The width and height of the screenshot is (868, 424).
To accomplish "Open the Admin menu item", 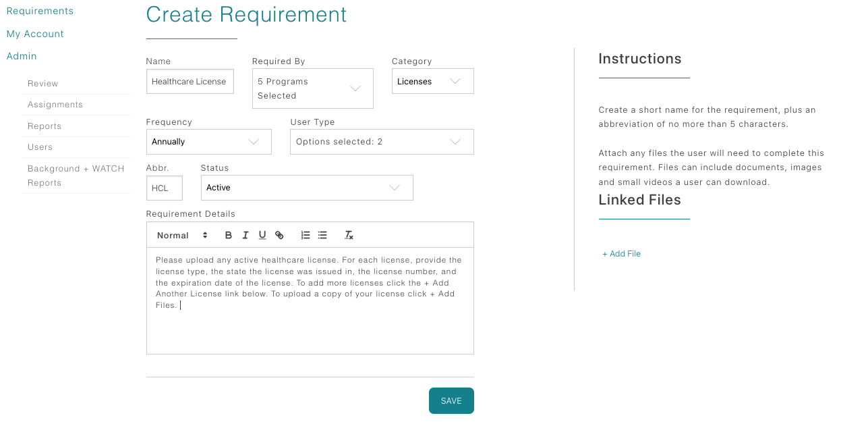I will 22,56.
